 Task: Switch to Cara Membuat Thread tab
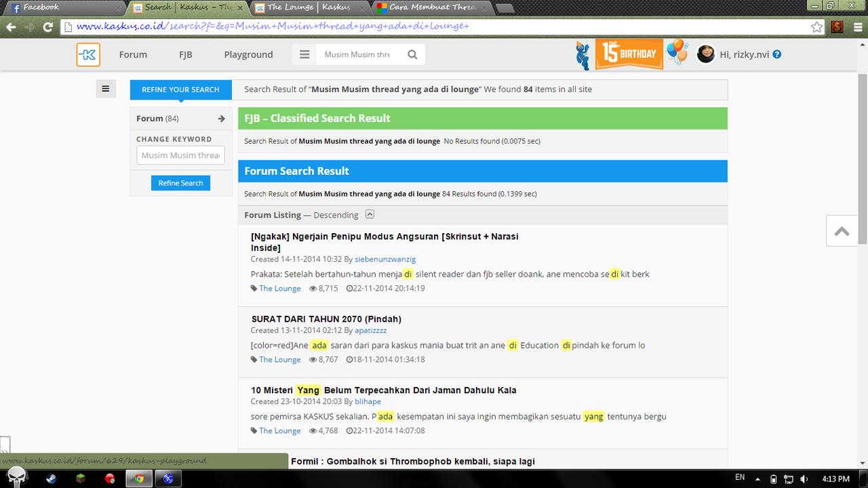(x=432, y=7)
